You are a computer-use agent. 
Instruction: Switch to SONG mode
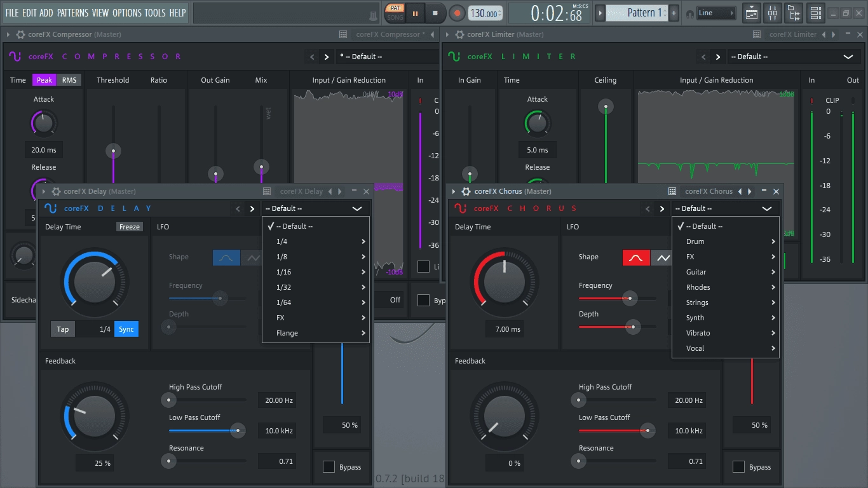[x=395, y=17]
